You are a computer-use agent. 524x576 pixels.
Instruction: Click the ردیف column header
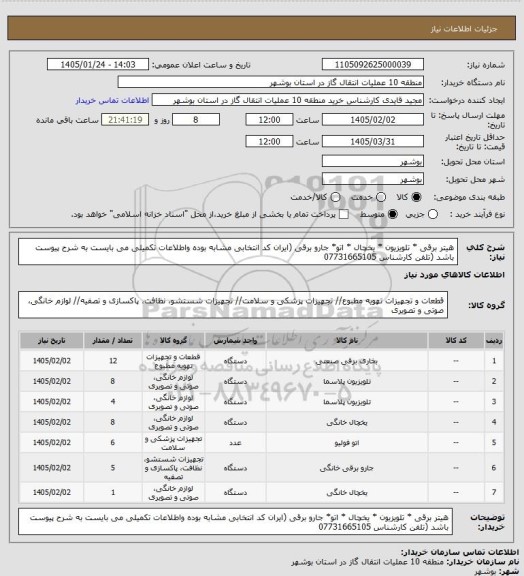[494, 341]
